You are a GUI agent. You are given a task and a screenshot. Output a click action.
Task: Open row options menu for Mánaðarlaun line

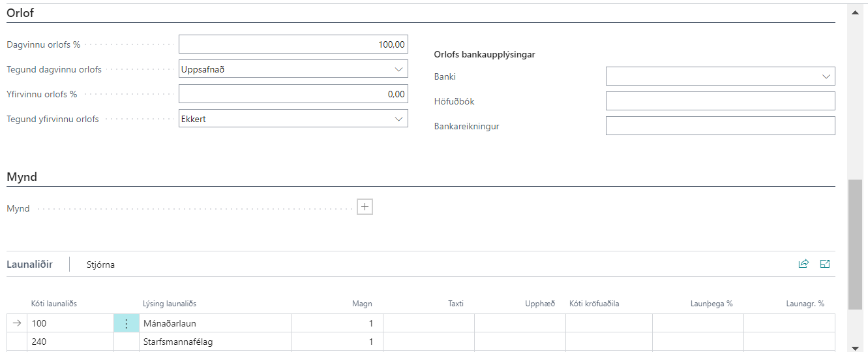click(127, 323)
